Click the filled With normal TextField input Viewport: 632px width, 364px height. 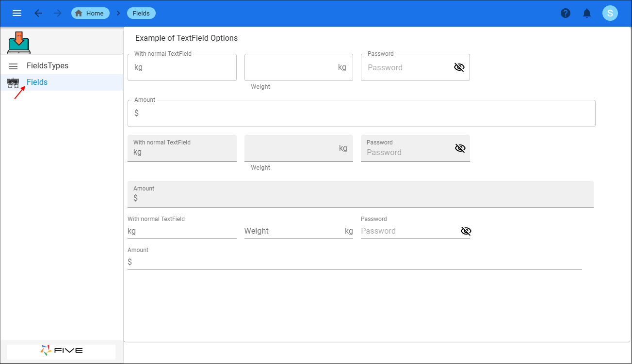tap(182, 148)
